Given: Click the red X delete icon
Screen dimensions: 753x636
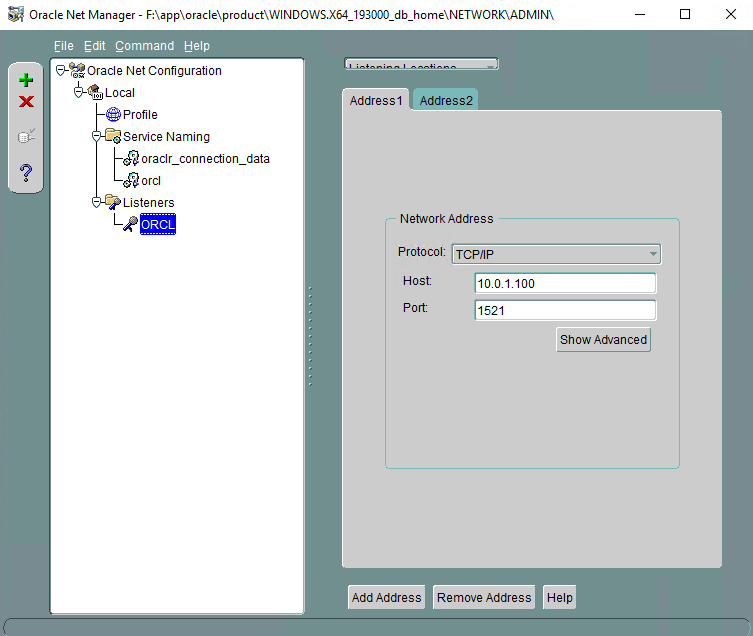Looking at the screenshot, I should click(x=26, y=101).
